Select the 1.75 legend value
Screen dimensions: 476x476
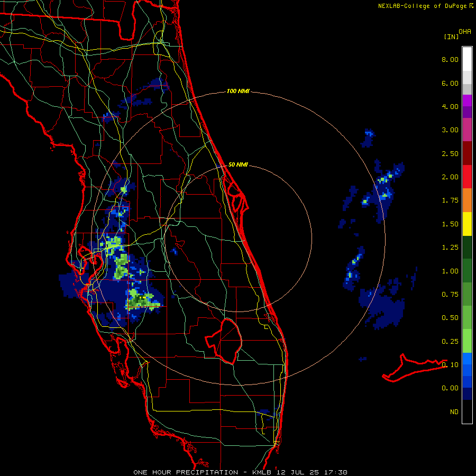point(450,200)
